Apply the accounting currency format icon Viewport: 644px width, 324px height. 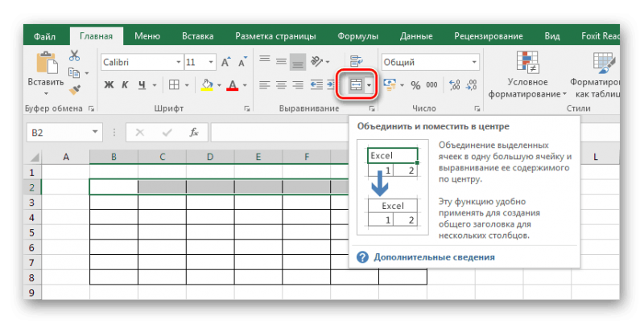[390, 84]
